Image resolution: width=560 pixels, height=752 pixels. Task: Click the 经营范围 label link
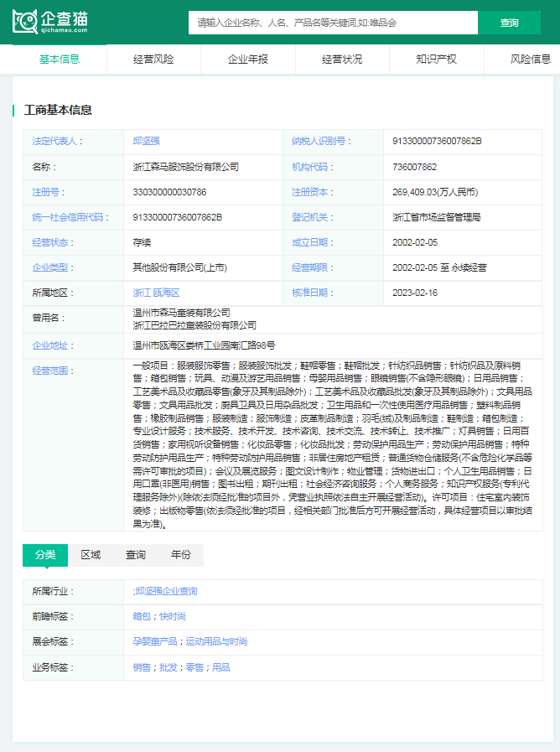(x=49, y=371)
